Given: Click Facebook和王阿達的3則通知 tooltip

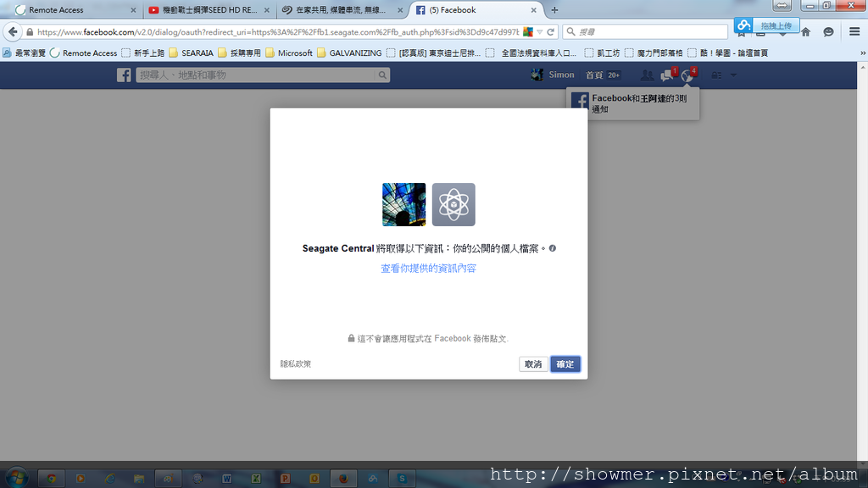Looking at the screenshot, I should [x=632, y=103].
